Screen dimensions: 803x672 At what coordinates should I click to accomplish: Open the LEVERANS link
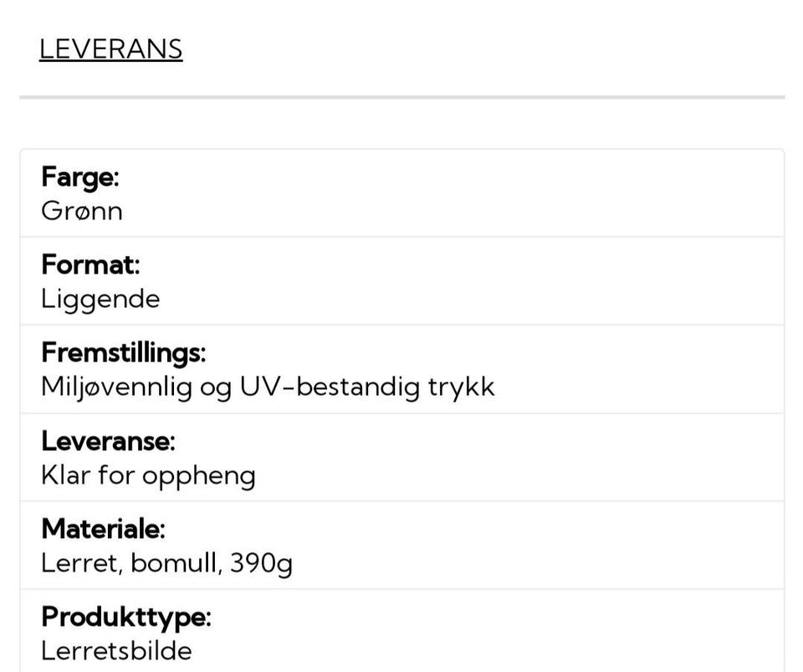[x=110, y=49]
